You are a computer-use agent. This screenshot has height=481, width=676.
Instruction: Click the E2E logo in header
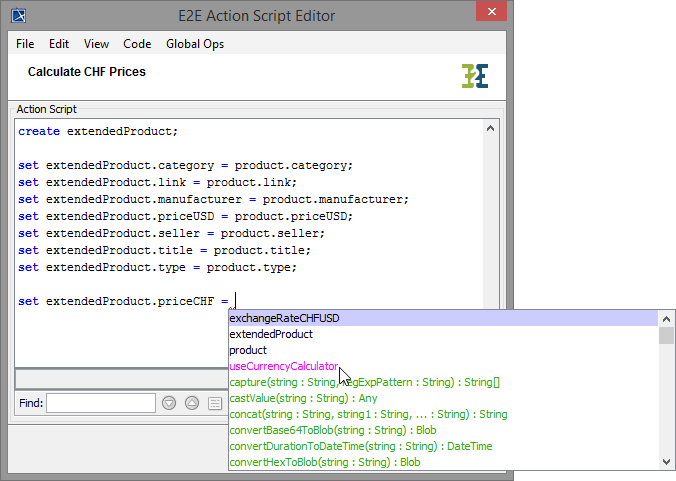click(x=475, y=76)
